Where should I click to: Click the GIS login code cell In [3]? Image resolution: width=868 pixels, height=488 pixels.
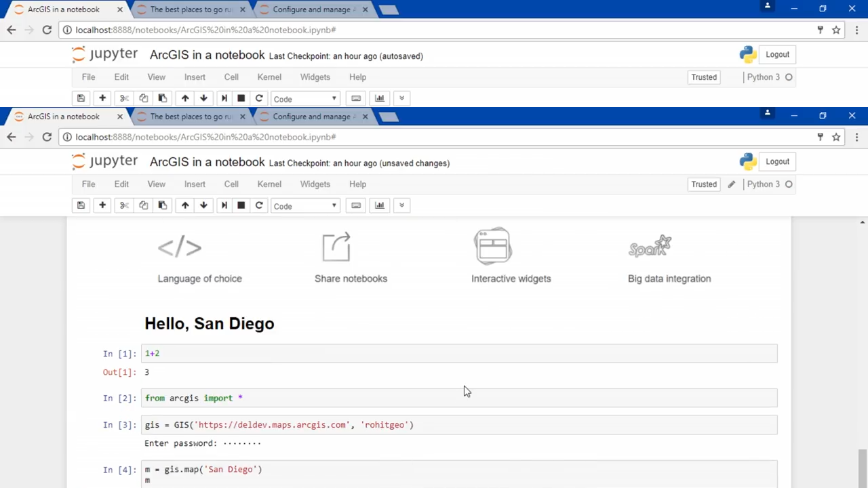click(460, 425)
